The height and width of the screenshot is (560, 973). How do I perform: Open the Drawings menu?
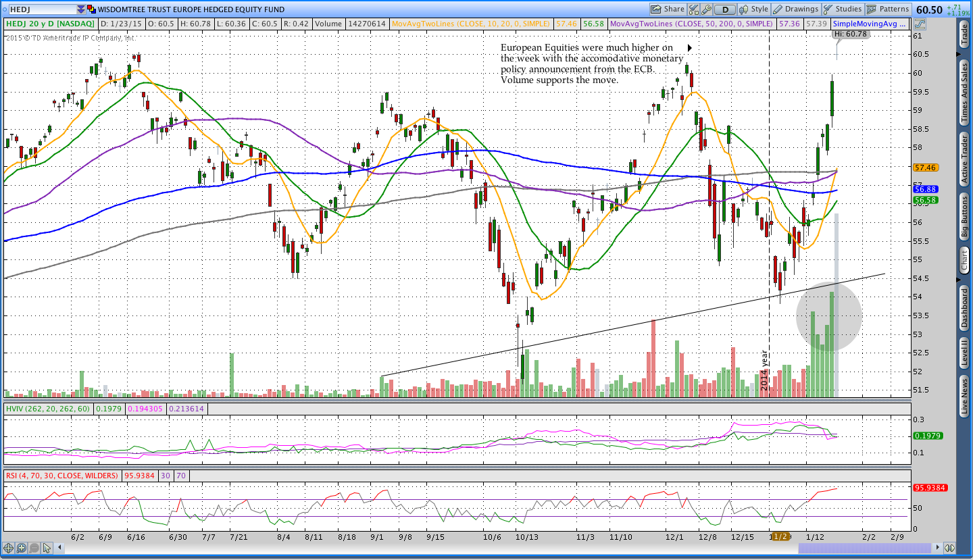pyautogui.click(x=796, y=9)
